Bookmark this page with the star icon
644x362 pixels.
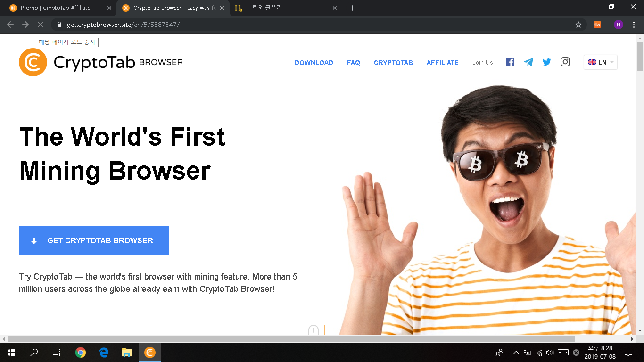click(578, 25)
